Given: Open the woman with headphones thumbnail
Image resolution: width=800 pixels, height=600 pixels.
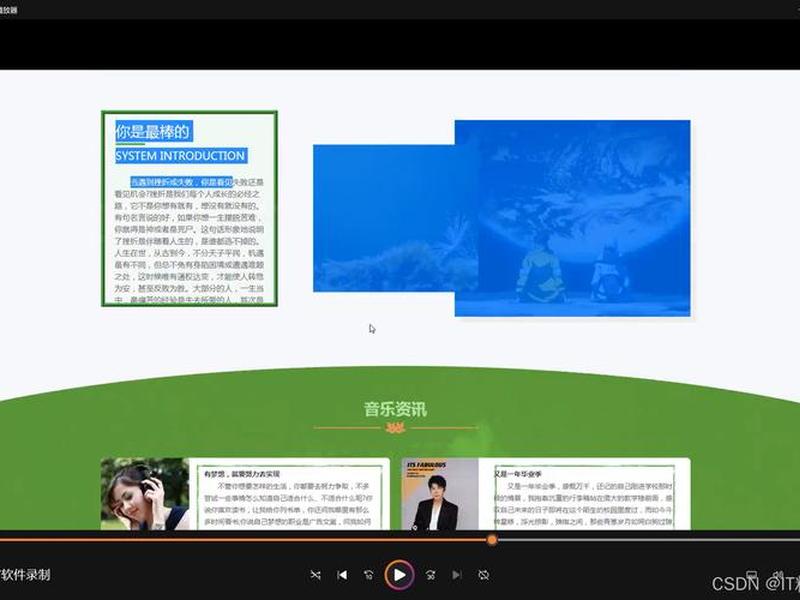Looking at the screenshot, I should [x=145, y=494].
